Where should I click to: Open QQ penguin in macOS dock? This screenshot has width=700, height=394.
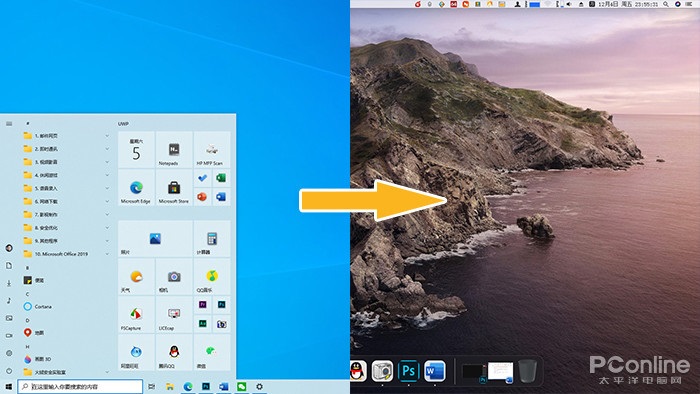(x=357, y=371)
